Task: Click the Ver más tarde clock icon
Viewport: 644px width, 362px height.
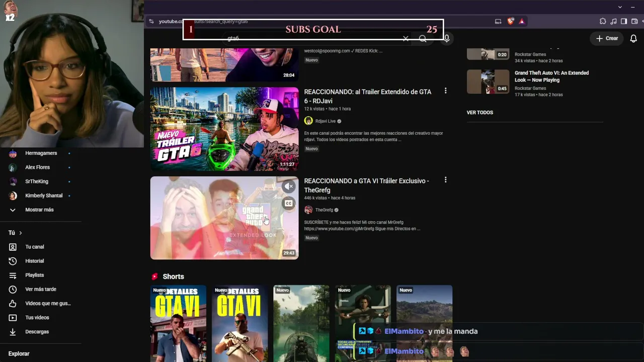Action: point(13,289)
